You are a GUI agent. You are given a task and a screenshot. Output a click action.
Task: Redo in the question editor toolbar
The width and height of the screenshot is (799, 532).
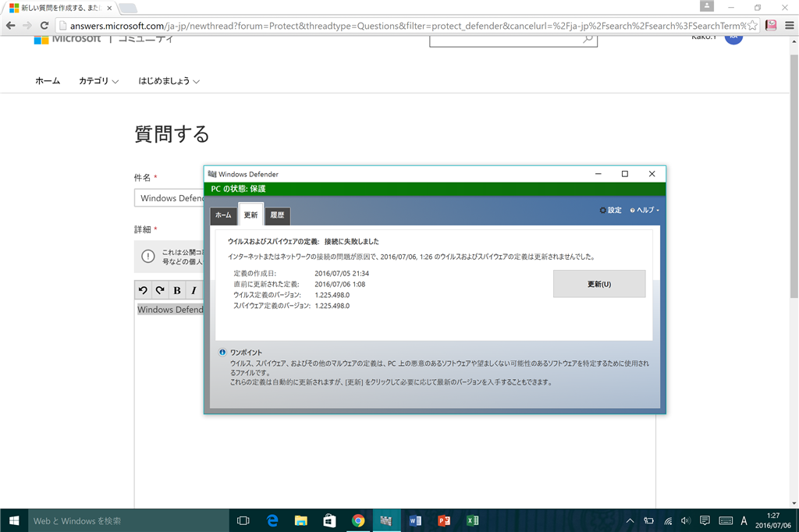point(160,290)
